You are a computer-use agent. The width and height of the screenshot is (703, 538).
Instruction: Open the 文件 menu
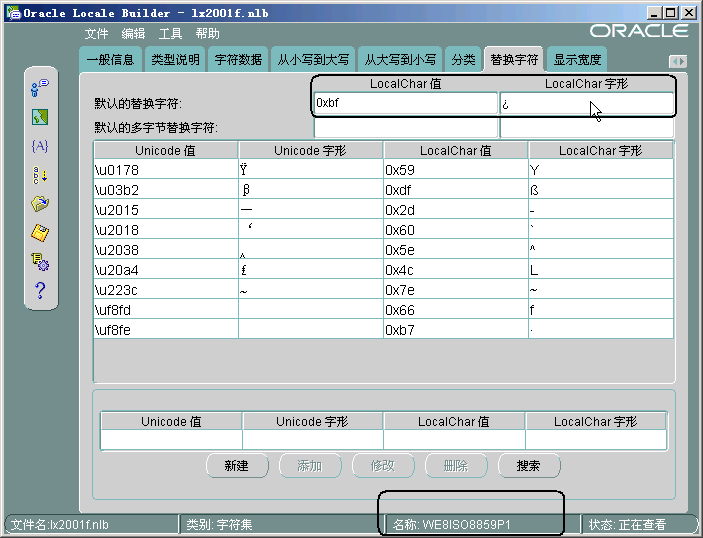(97, 33)
